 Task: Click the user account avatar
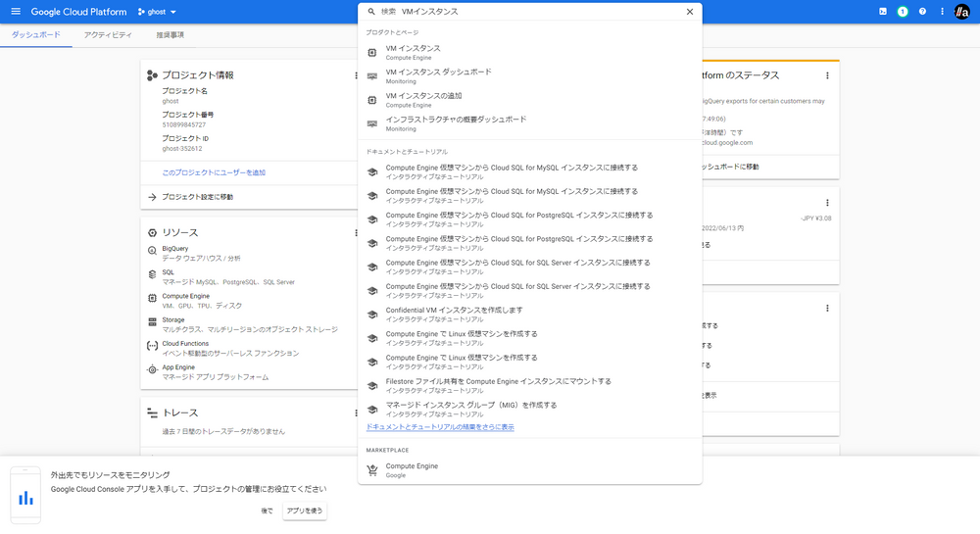tap(961, 12)
